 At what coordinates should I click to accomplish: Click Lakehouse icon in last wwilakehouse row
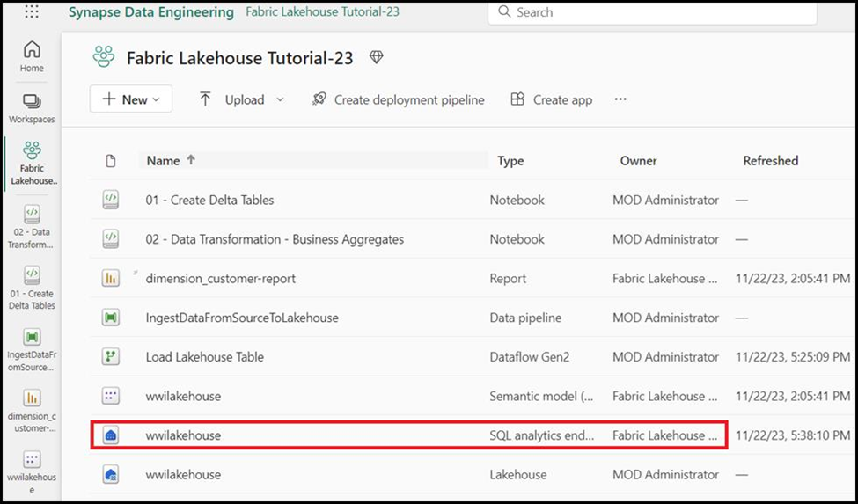pyautogui.click(x=111, y=474)
